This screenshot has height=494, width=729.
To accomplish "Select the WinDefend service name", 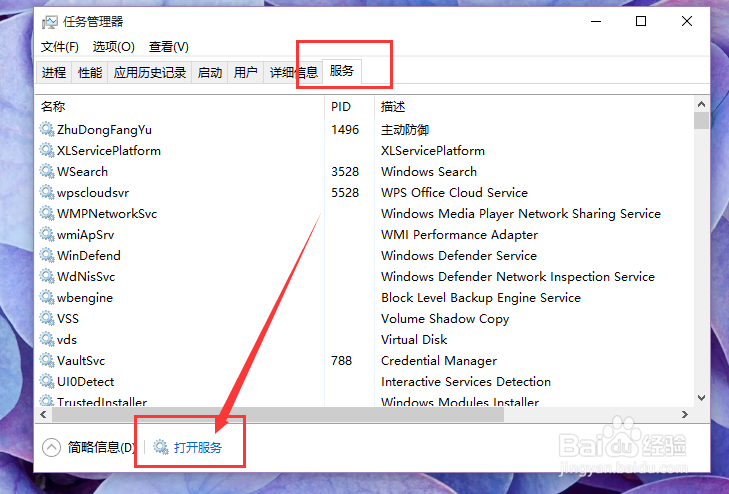I will pyautogui.click(x=89, y=256).
